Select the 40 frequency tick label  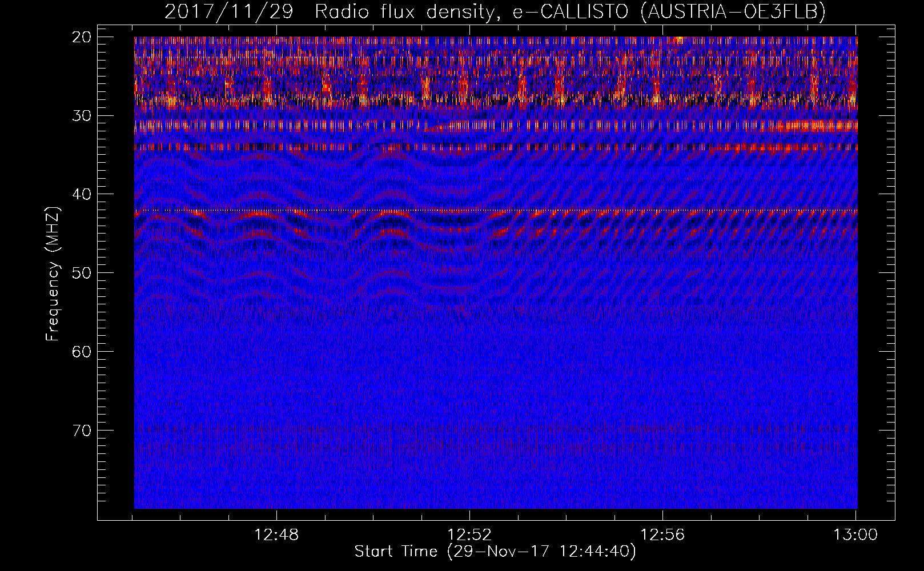83,194
